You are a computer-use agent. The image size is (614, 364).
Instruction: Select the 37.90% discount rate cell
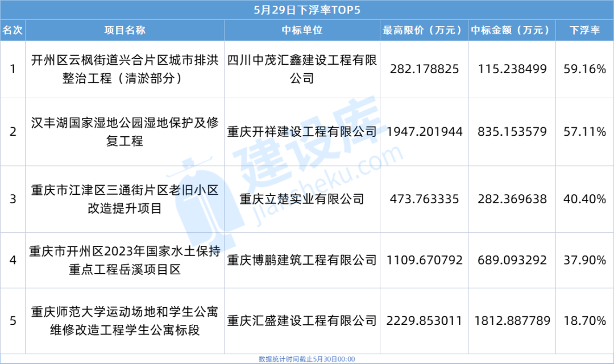(584, 260)
